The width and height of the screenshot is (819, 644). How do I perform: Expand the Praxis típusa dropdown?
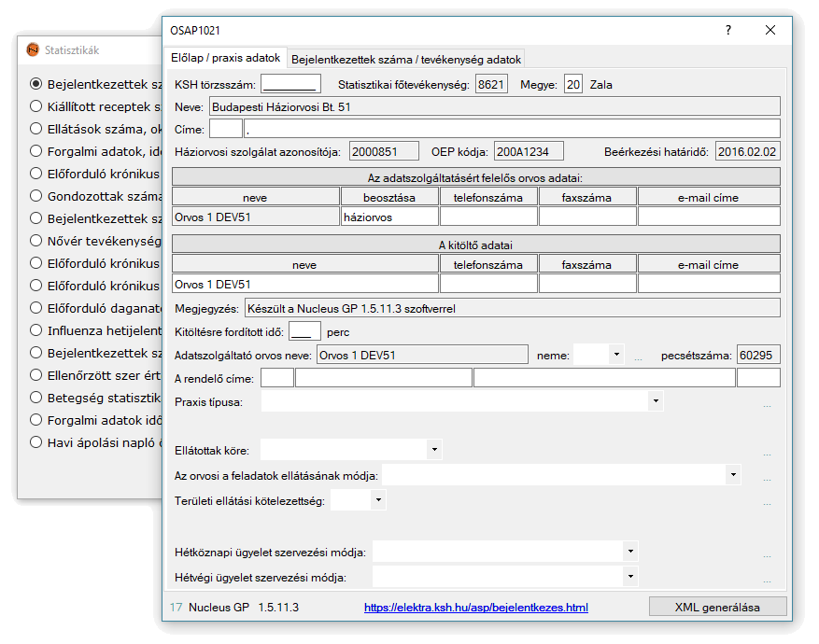pos(656,401)
